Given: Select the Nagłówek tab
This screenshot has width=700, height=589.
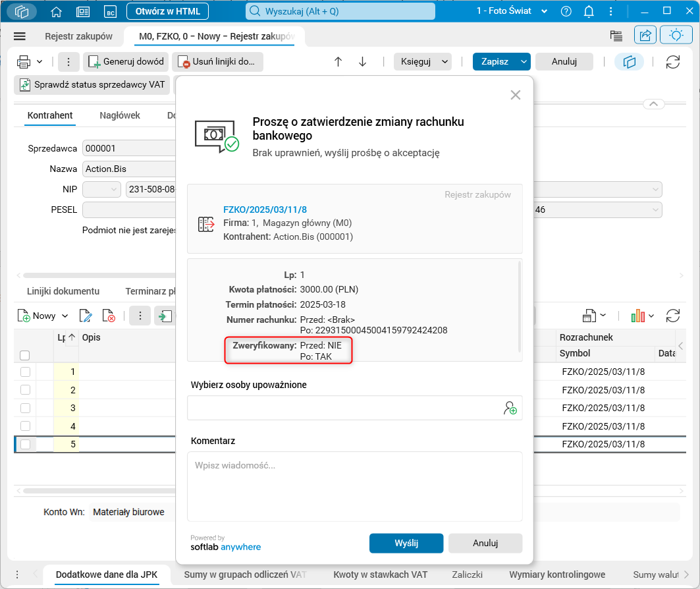Looking at the screenshot, I should point(120,115).
